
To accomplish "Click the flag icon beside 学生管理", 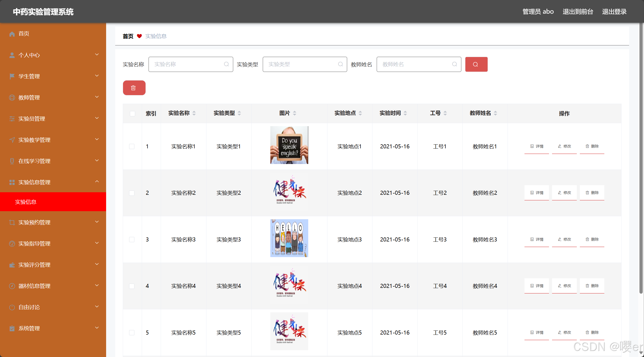I will 12,76.
